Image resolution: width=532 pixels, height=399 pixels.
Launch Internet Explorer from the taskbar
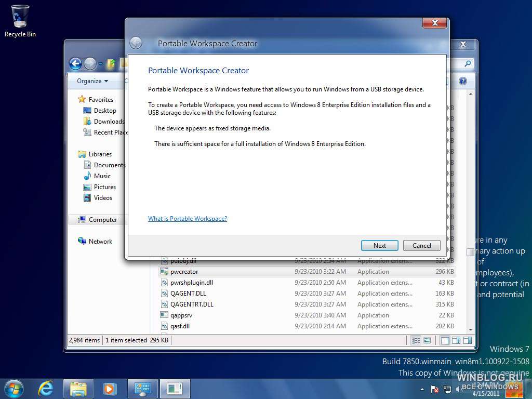[46, 389]
